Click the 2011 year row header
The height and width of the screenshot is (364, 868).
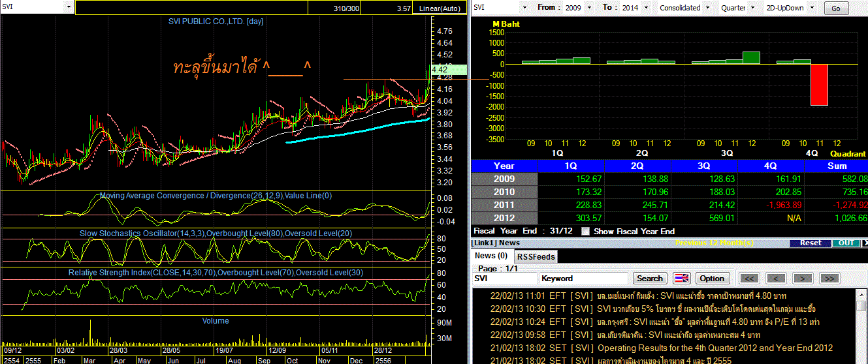(504, 205)
